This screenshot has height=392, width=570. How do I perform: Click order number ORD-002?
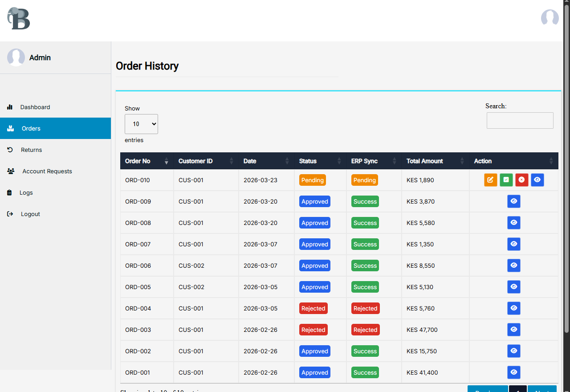click(x=138, y=351)
